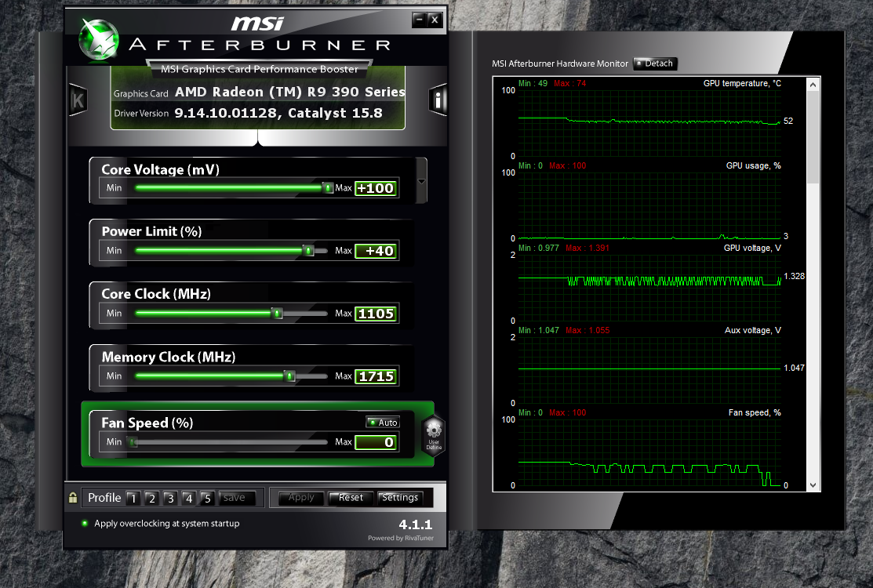Click the Core Clock slider handle
Image resolution: width=873 pixels, height=588 pixels.
click(x=277, y=314)
